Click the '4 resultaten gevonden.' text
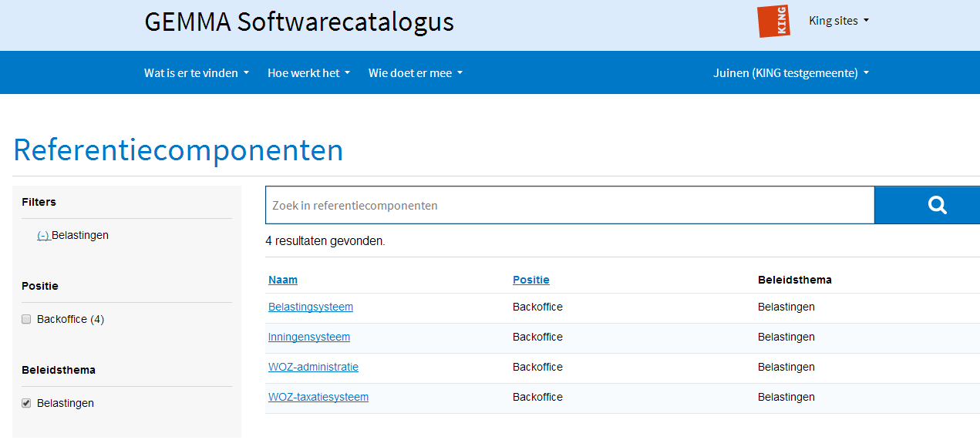The height and width of the screenshot is (440, 980). tap(325, 241)
